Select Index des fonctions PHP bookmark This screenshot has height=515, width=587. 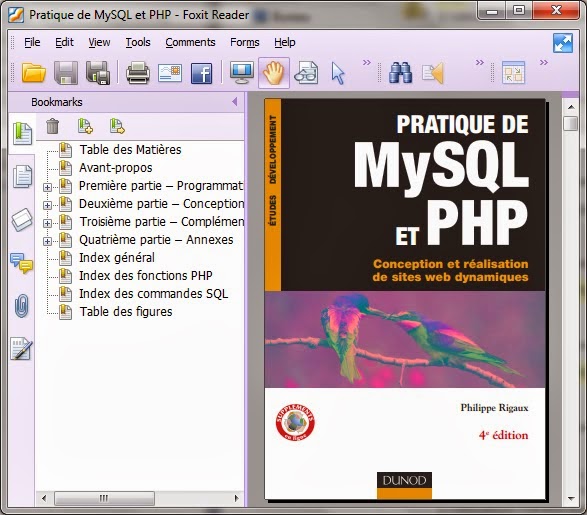(x=146, y=275)
